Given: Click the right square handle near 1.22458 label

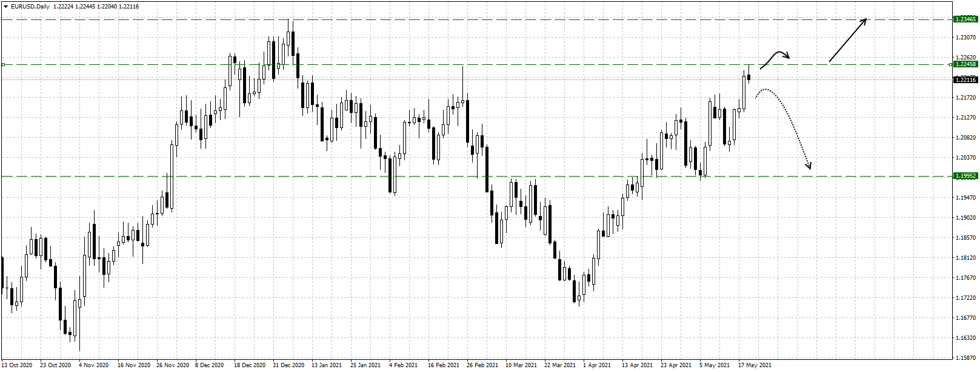Looking at the screenshot, I should pyautogui.click(x=949, y=64).
